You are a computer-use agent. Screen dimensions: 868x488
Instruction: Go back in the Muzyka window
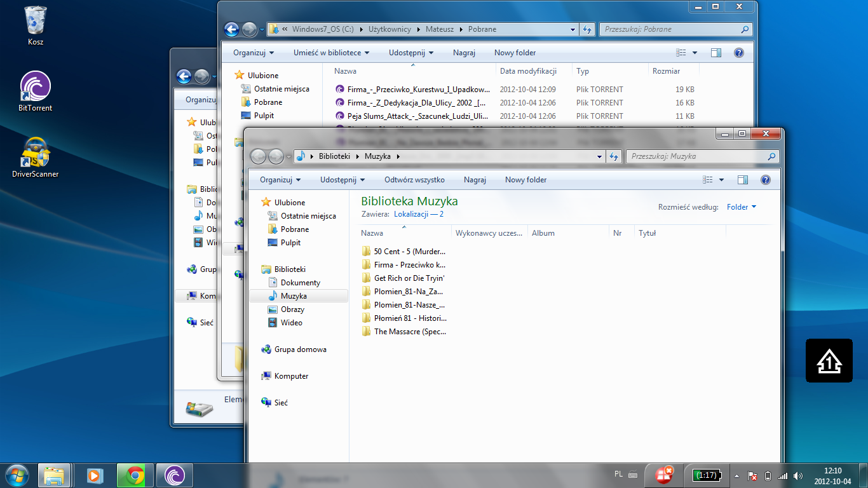tap(259, 156)
